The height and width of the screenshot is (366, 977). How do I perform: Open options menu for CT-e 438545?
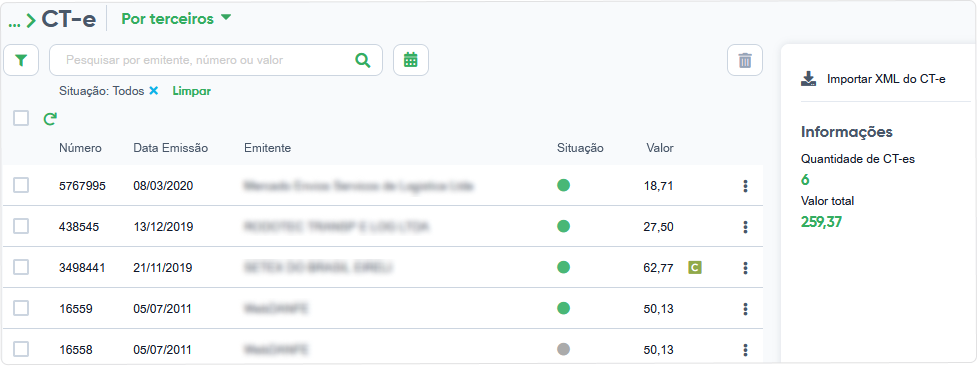pos(745,227)
